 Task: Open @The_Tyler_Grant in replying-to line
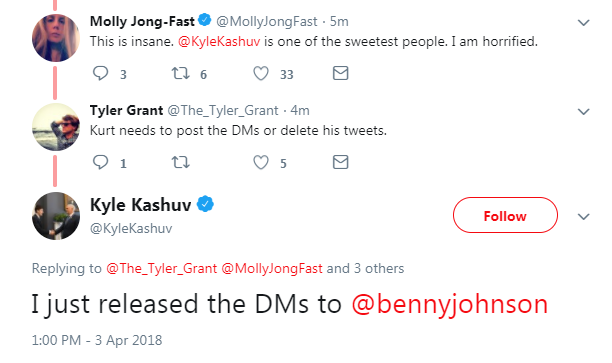162,269
